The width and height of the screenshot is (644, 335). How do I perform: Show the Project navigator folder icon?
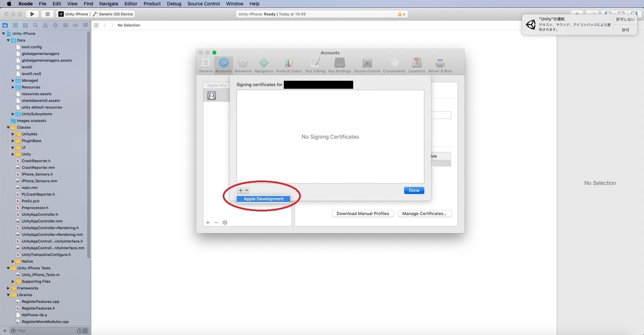pos(5,25)
